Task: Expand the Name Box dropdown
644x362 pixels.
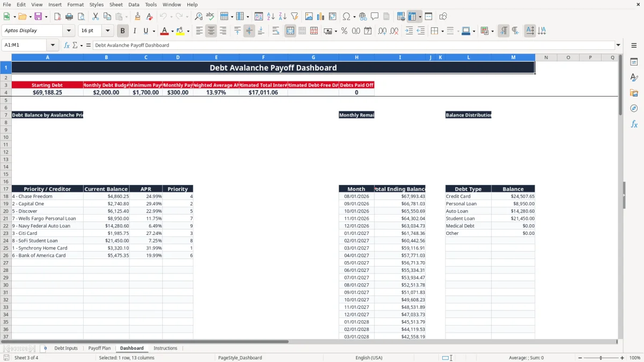Action: 53,45
